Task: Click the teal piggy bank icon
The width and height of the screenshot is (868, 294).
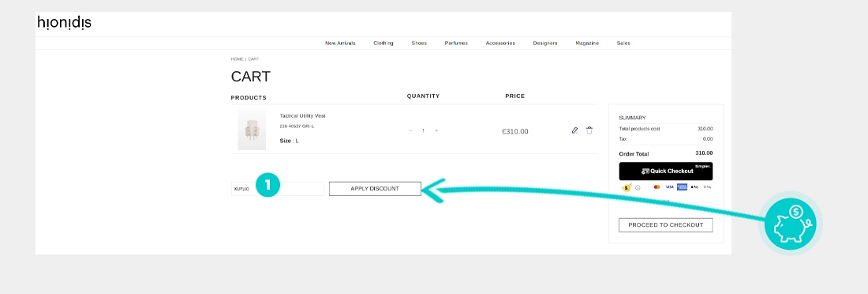Action: (x=791, y=224)
